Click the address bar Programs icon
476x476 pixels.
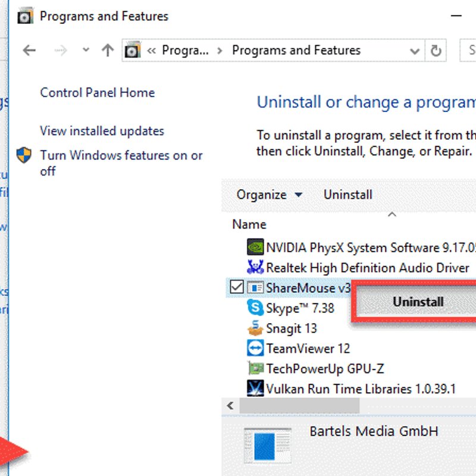coord(132,50)
